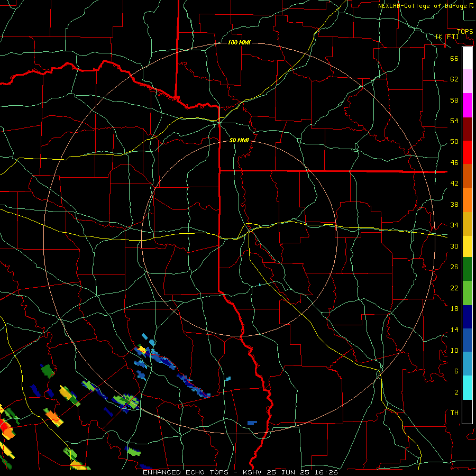
Task: Click the legend value 38
Action: pos(454,204)
